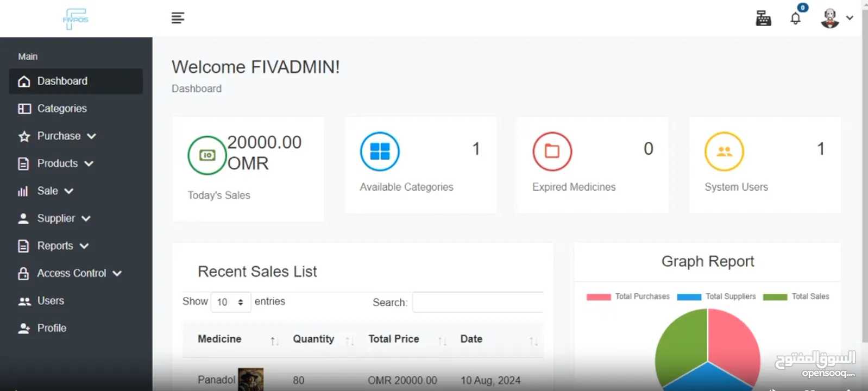Click the Available Categories label
Image resolution: width=868 pixels, height=391 pixels.
point(406,187)
